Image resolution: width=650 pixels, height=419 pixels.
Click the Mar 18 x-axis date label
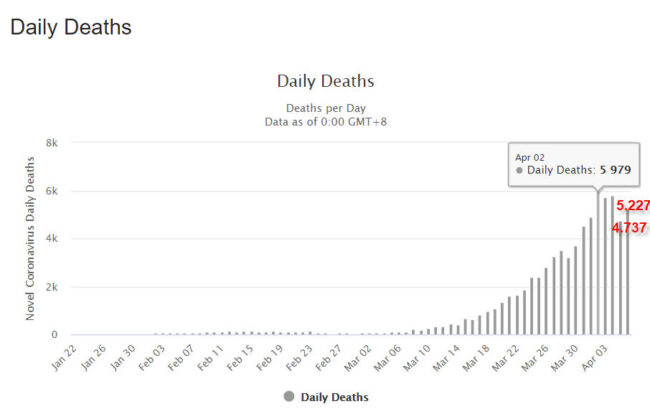(x=475, y=354)
